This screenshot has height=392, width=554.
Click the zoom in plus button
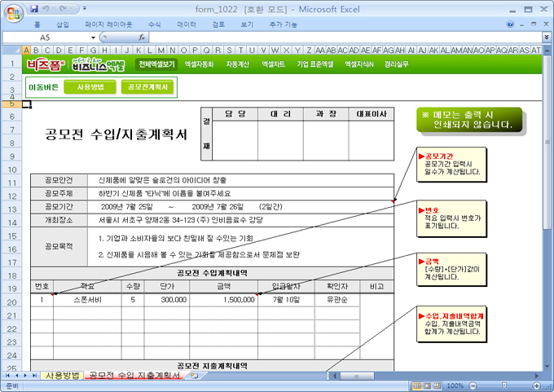(x=536, y=385)
